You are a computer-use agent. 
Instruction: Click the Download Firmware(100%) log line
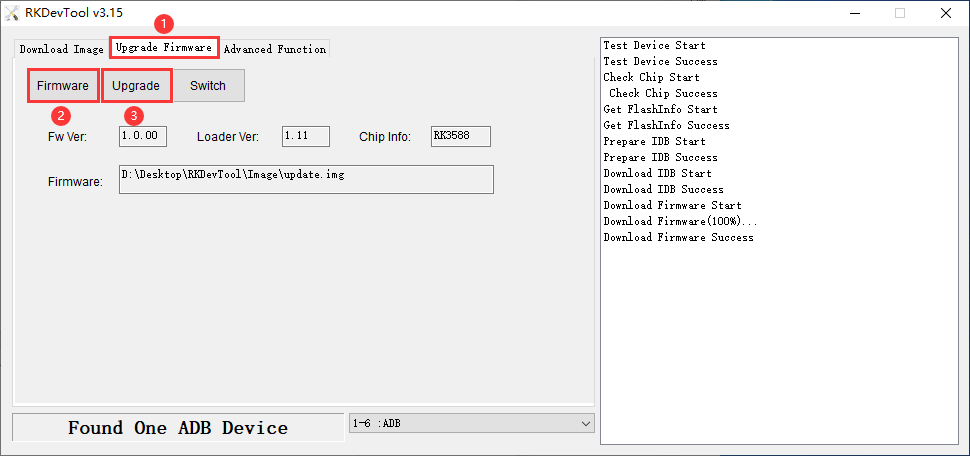(680, 222)
